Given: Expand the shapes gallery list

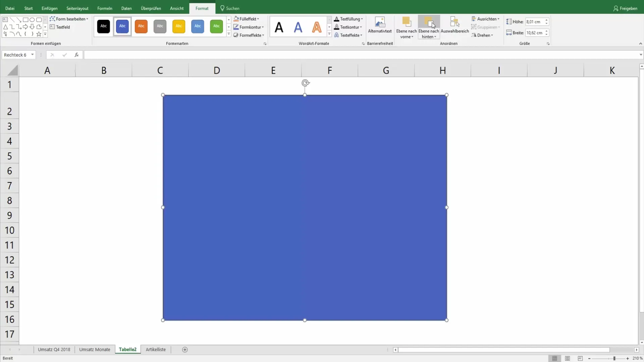Looking at the screenshot, I should [x=45, y=34].
